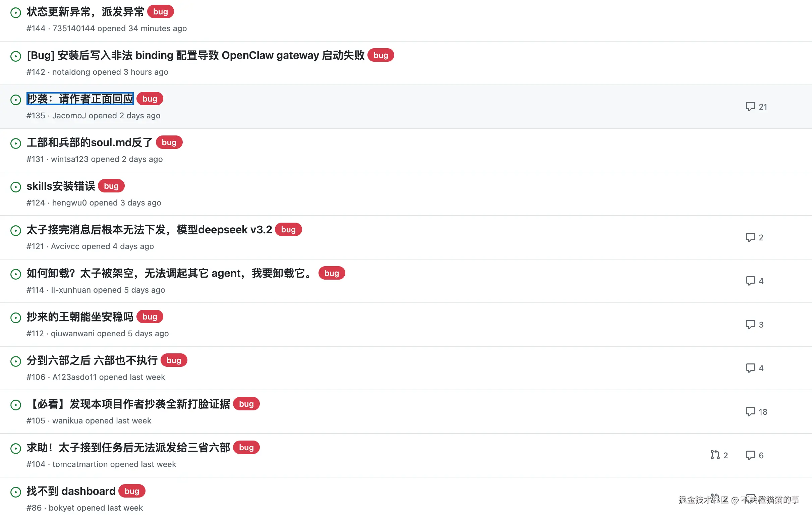The image size is (812, 517).
Task: Click the bug label next to skills安装错误
Action: pyautogui.click(x=111, y=186)
